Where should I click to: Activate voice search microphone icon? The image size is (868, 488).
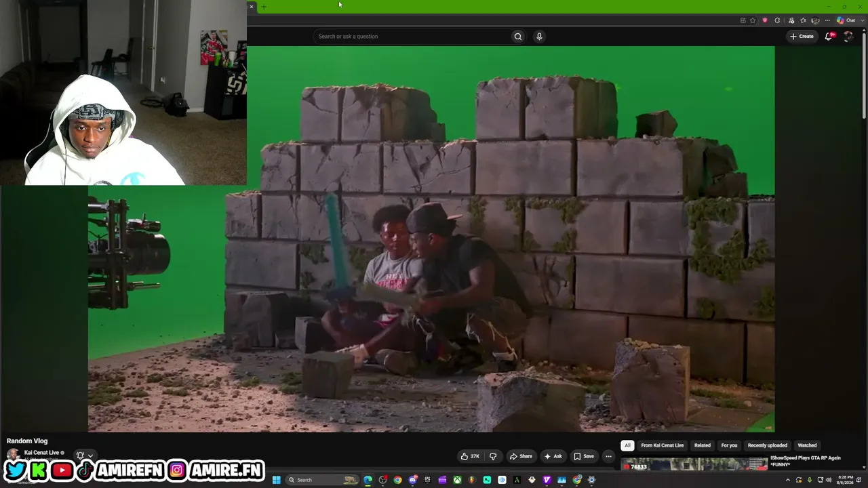click(x=539, y=37)
